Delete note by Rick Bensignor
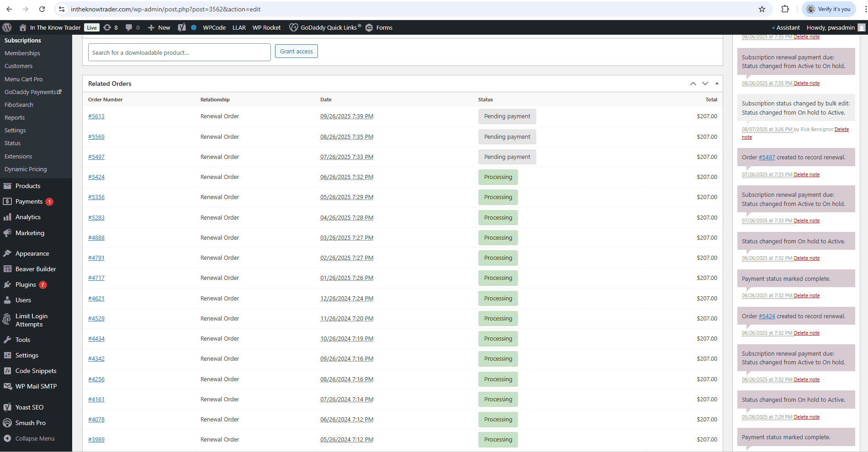The image size is (868, 452). [842, 129]
